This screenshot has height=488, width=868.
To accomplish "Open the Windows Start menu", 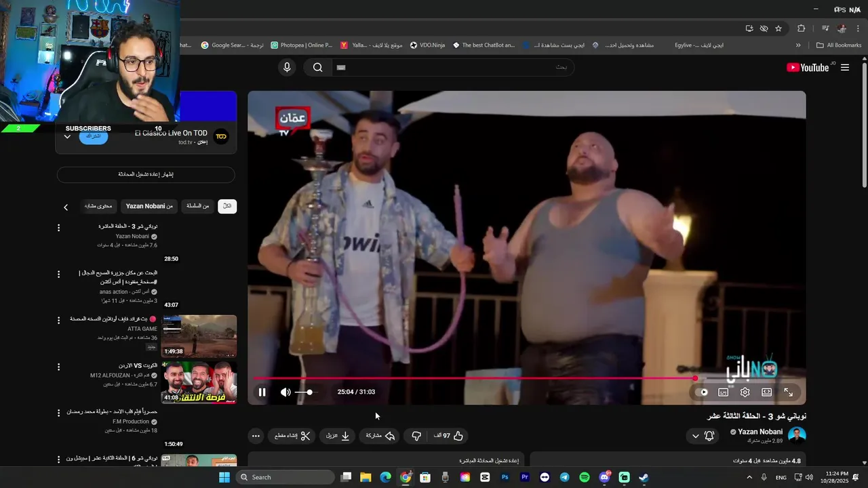I will [224, 477].
